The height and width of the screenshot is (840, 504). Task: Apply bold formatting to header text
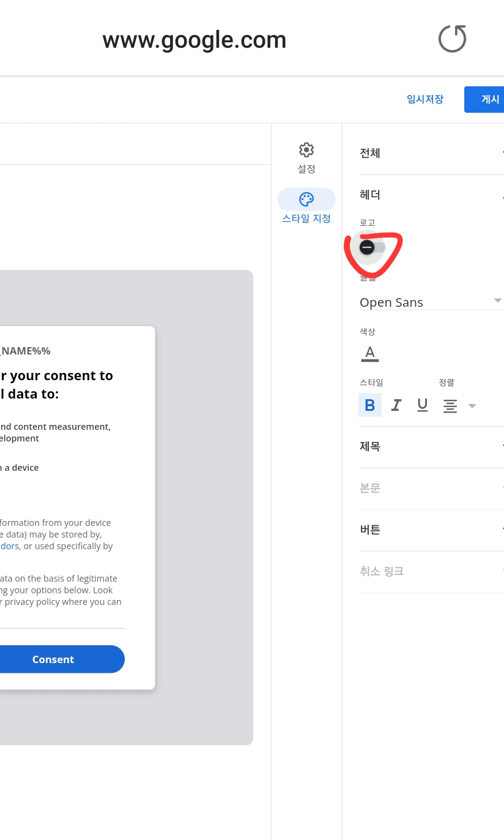pos(369,405)
